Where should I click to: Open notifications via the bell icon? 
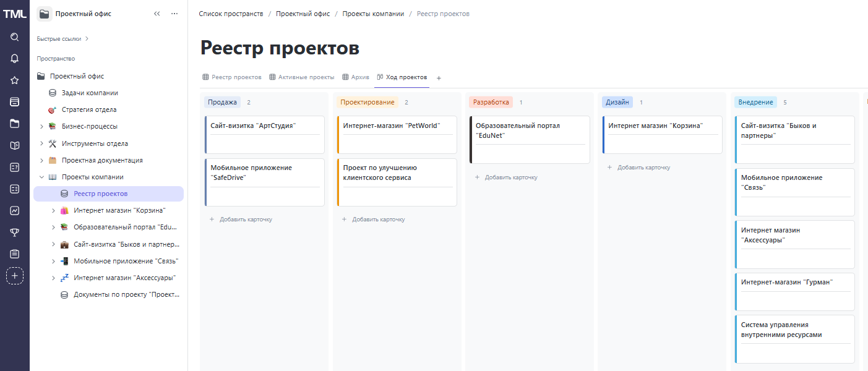point(14,58)
